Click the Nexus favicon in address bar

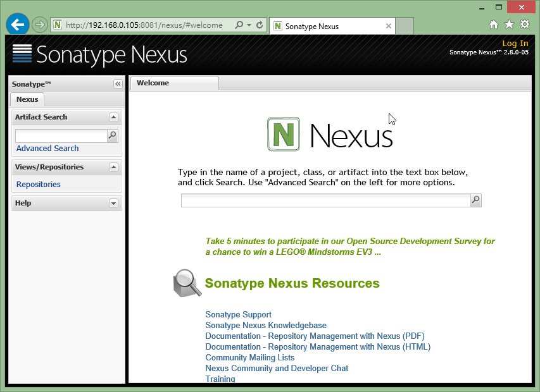[x=58, y=25]
